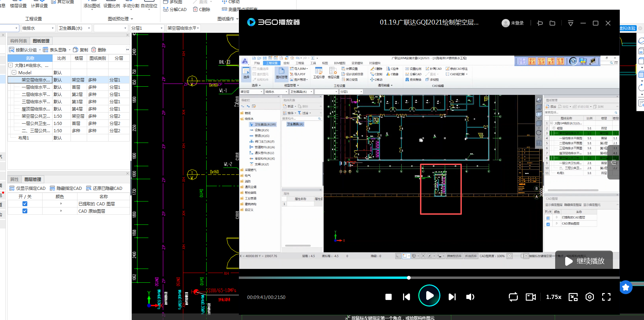Switch to the 构件列表 tab
Image resolution: width=644 pixels, height=320 pixels.
click(19, 41)
